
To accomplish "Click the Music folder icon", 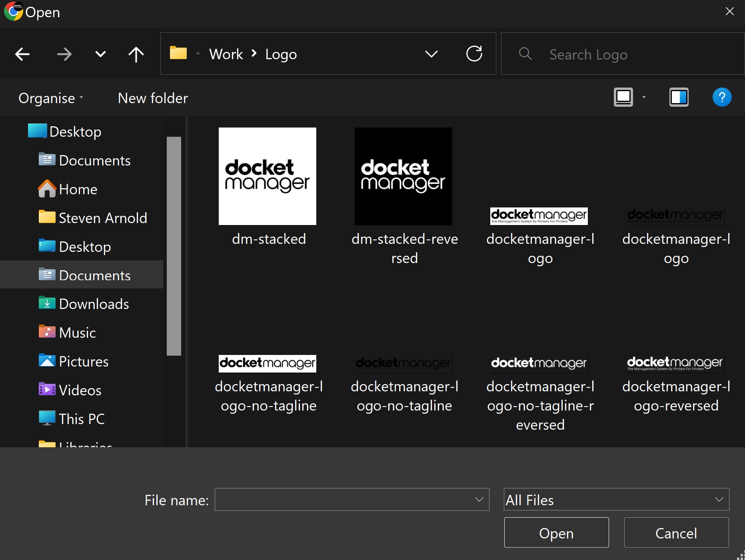I will [47, 332].
